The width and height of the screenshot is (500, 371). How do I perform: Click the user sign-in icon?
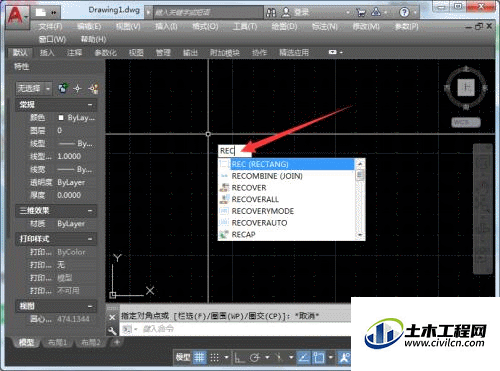tap(286, 12)
